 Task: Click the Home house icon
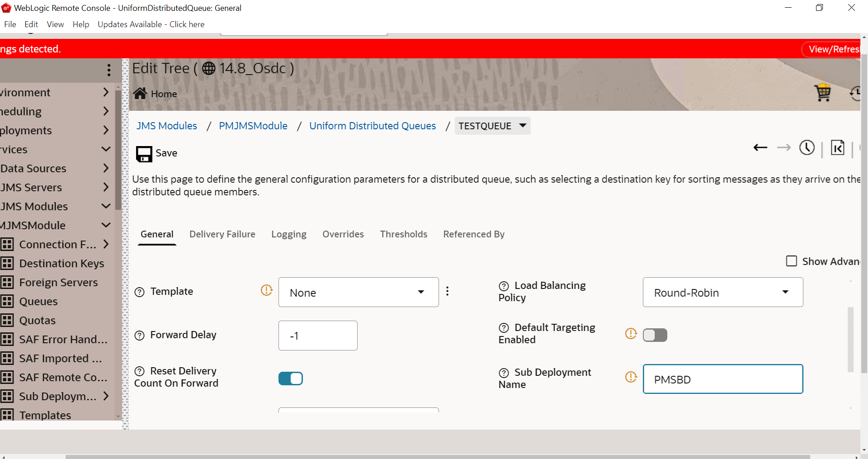coord(140,93)
